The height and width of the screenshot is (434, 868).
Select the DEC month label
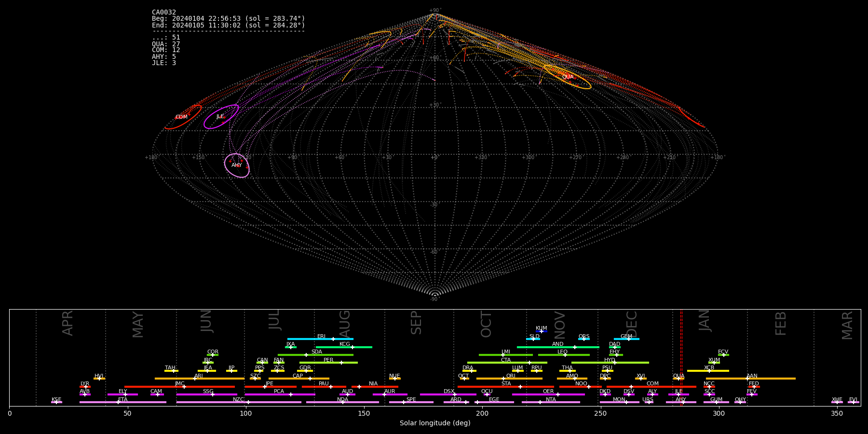pyautogui.click(x=632, y=324)
